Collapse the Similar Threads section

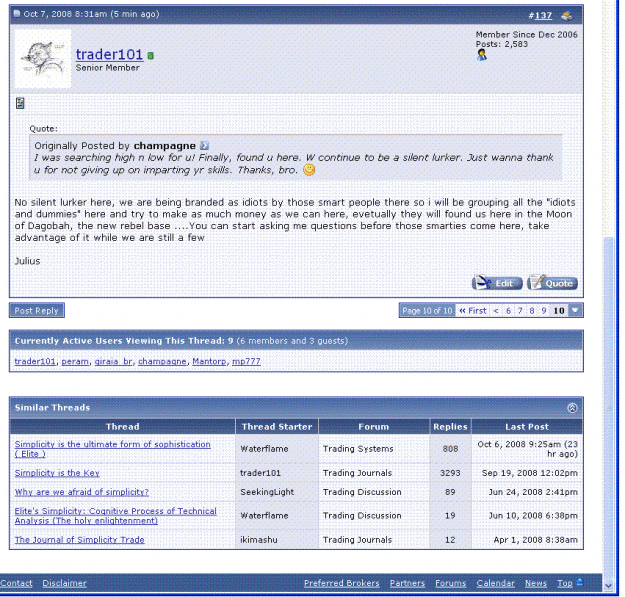[572, 408]
